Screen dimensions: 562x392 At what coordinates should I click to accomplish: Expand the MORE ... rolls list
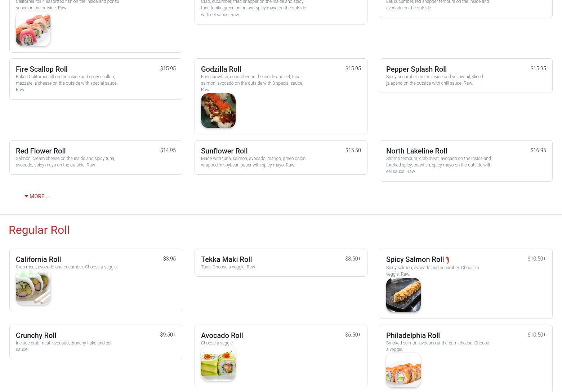(37, 196)
